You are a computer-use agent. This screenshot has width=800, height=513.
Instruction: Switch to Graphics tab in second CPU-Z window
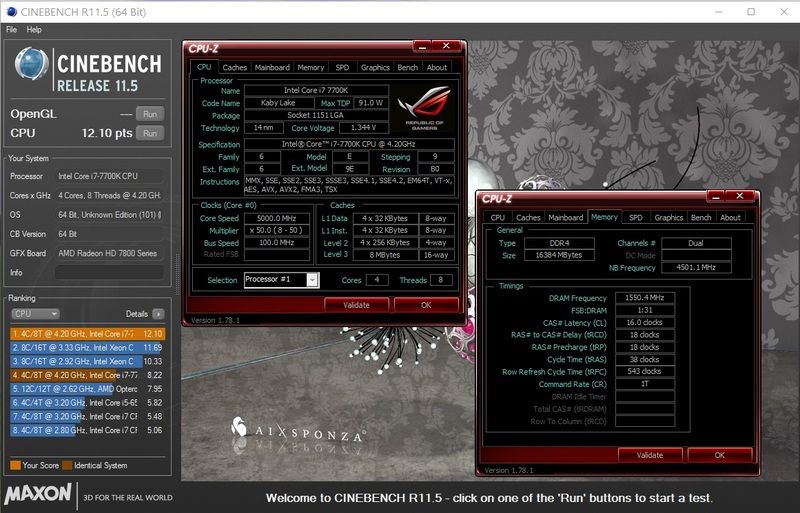click(668, 217)
